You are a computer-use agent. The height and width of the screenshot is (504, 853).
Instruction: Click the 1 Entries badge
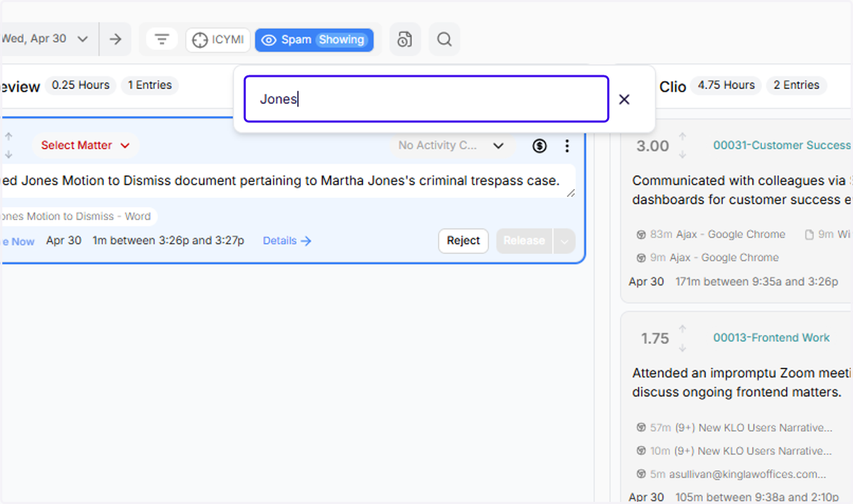[x=149, y=85]
